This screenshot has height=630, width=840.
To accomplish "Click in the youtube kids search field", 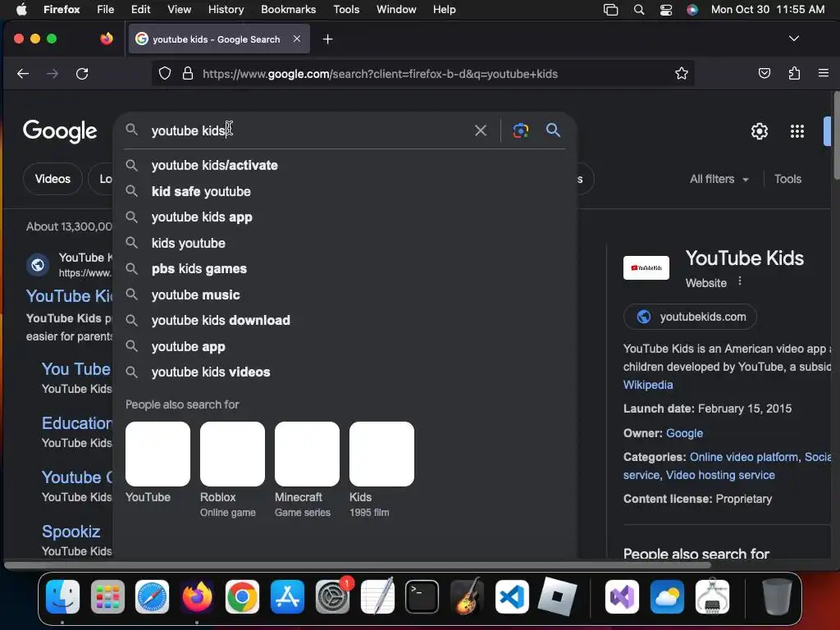I will [305, 130].
